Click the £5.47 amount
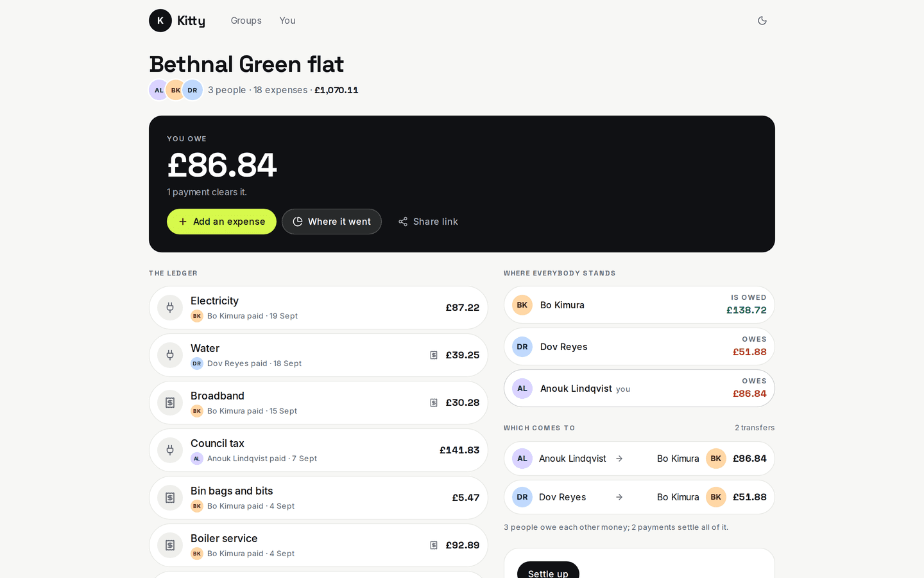This screenshot has width=924, height=578. tap(466, 498)
